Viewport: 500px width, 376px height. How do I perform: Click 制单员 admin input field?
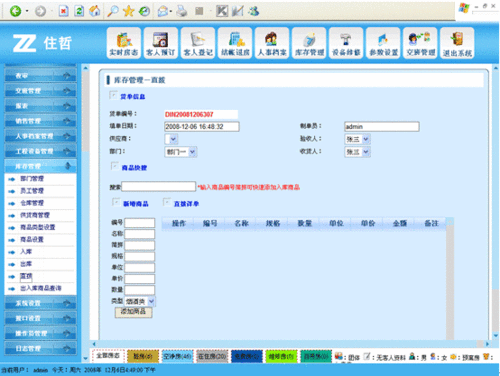[x=382, y=126]
